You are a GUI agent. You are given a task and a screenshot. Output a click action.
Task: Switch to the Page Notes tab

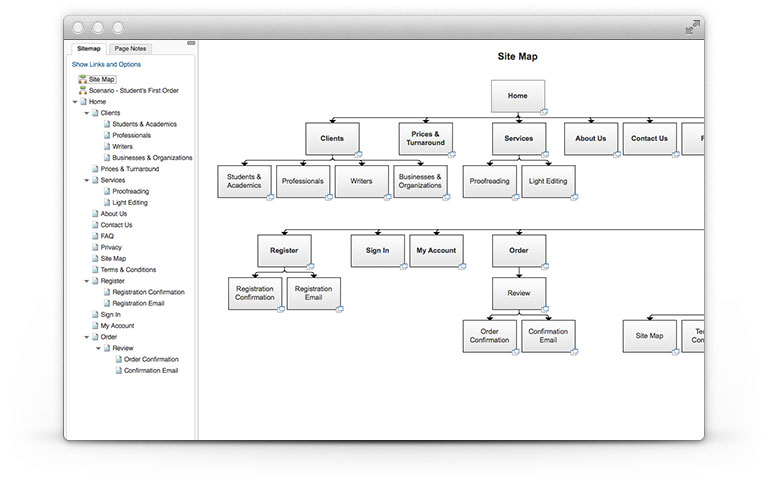(130, 48)
